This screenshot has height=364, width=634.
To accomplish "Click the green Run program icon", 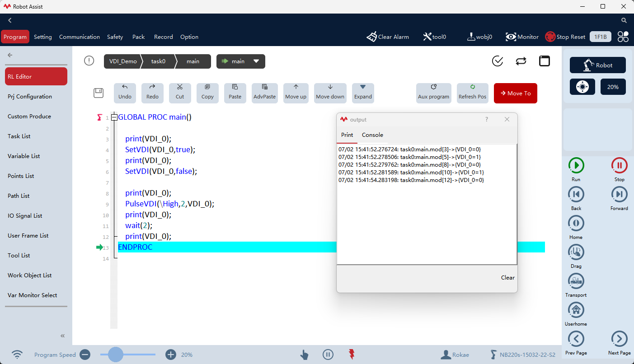I will [x=576, y=165].
